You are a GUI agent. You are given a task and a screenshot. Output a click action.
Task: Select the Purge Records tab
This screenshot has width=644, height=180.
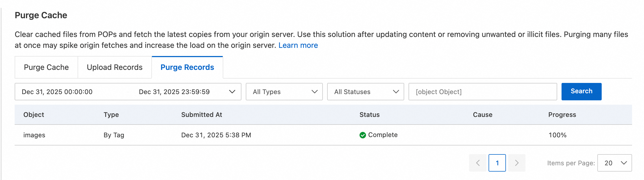coord(187,67)
